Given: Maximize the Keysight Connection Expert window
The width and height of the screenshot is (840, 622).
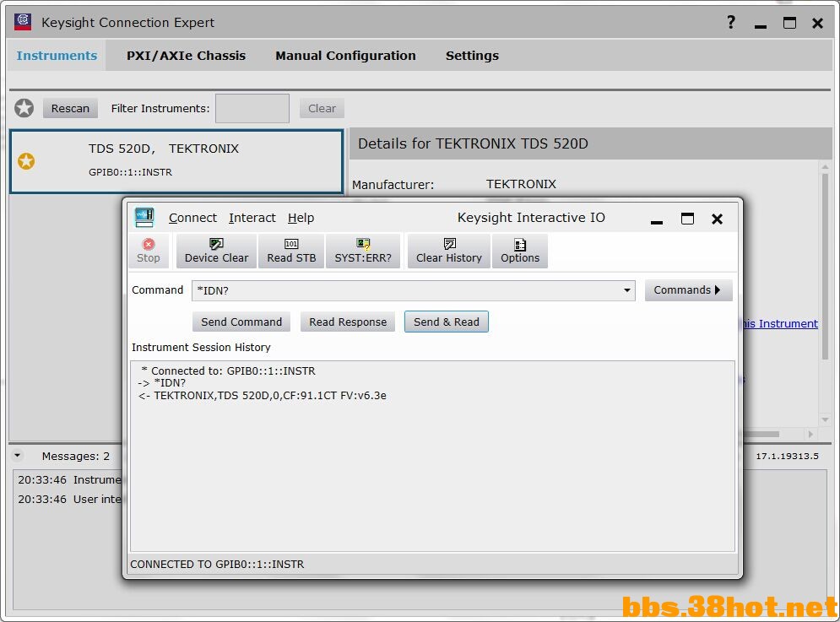Looking at the screenshot, I should [x=789, y=23].
